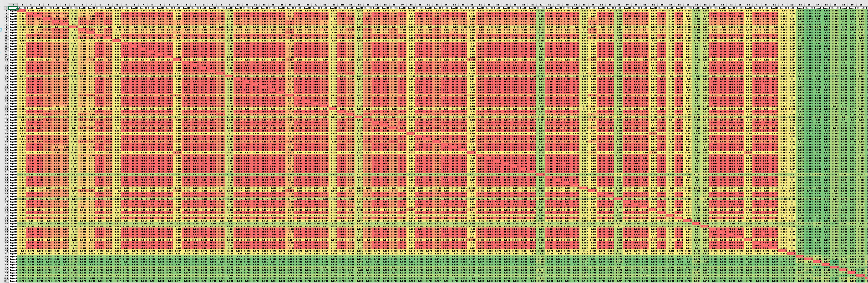This screenshot has height=283, width=868.
Task: Select the column J header
Action: pyautogui.click(x=91, y=5)
